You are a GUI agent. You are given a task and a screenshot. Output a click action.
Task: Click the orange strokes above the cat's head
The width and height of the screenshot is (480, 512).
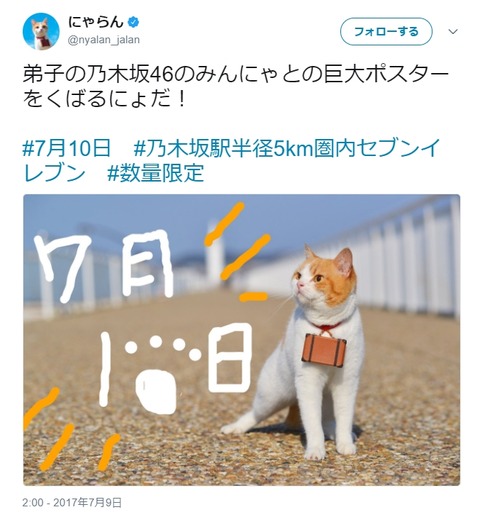tap(238, 252)
